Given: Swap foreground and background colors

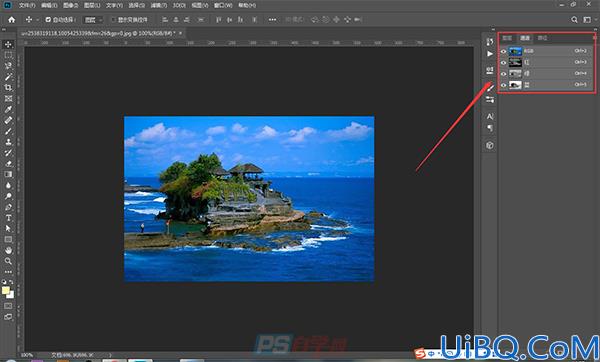Looking at the screenshot, I should click(x=11, y=282).
